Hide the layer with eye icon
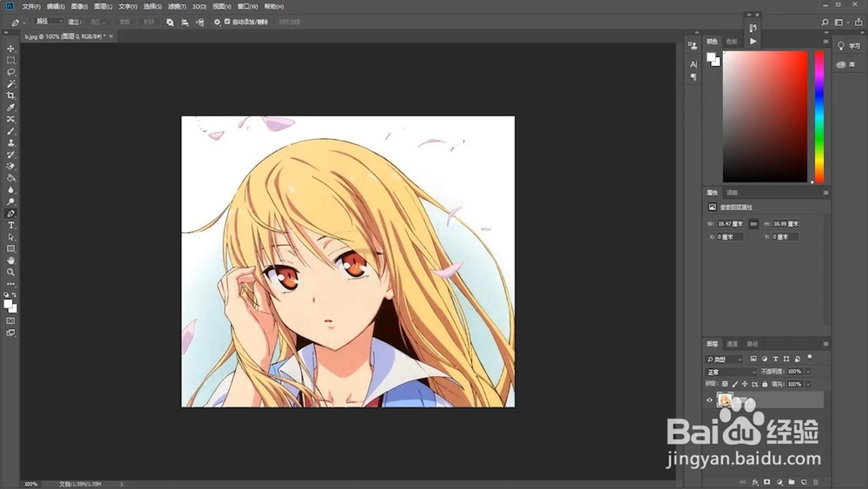868x489 pixels. (709, 400)
